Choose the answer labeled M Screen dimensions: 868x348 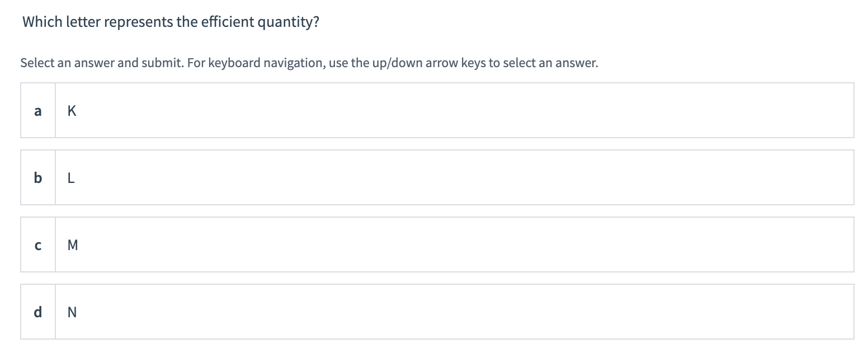(72, 244)
